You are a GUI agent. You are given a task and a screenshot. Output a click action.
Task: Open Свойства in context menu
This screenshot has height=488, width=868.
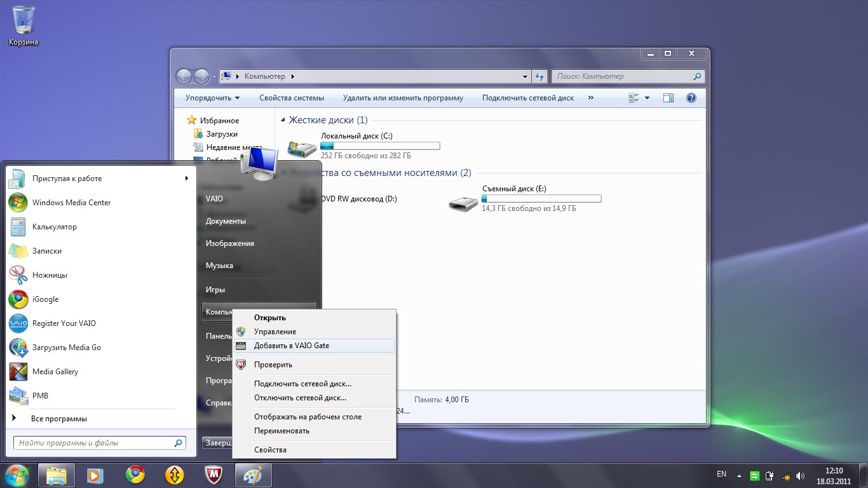314,450
